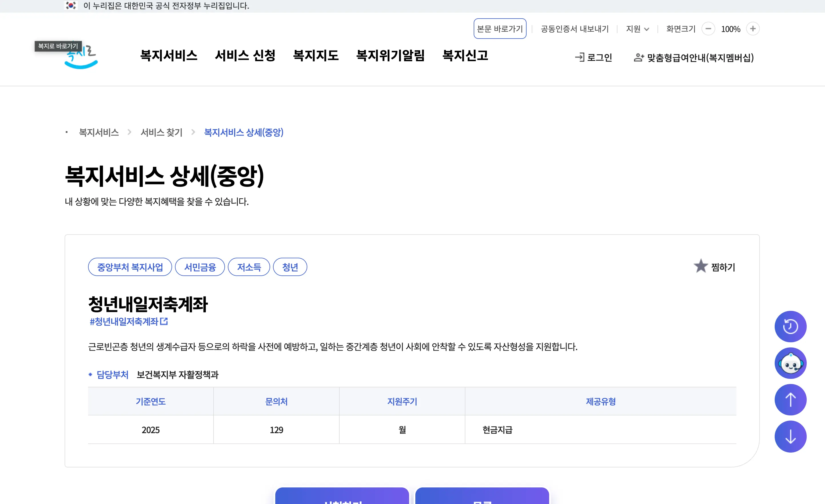Click the star 찜하기 favorite icon
Screen dimensions: 825x504
coord(700,266)
